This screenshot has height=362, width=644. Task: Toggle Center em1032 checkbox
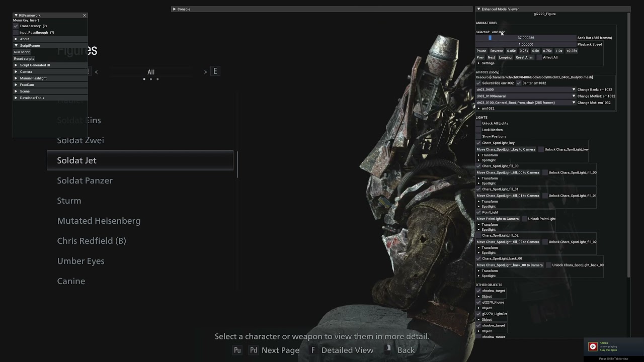pos(519,83)
